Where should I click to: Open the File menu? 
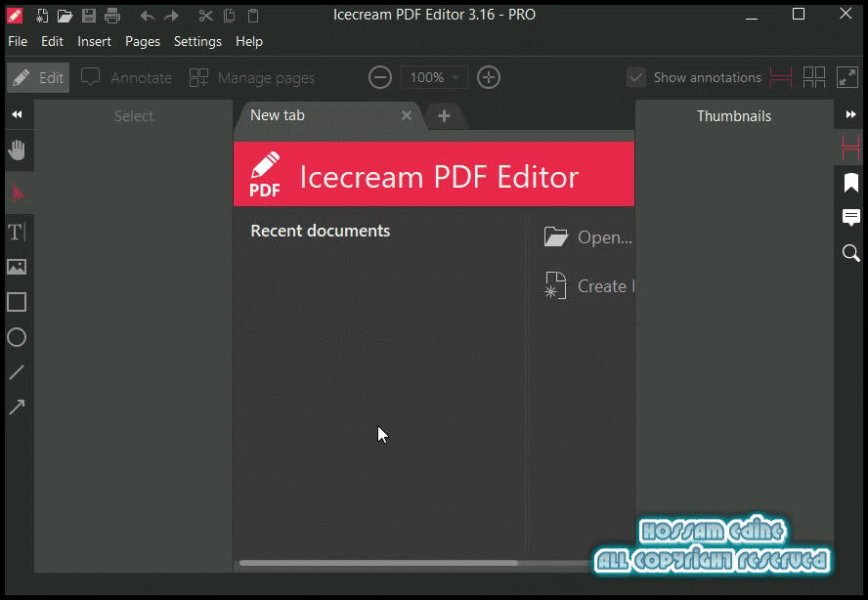coord(18,41)
